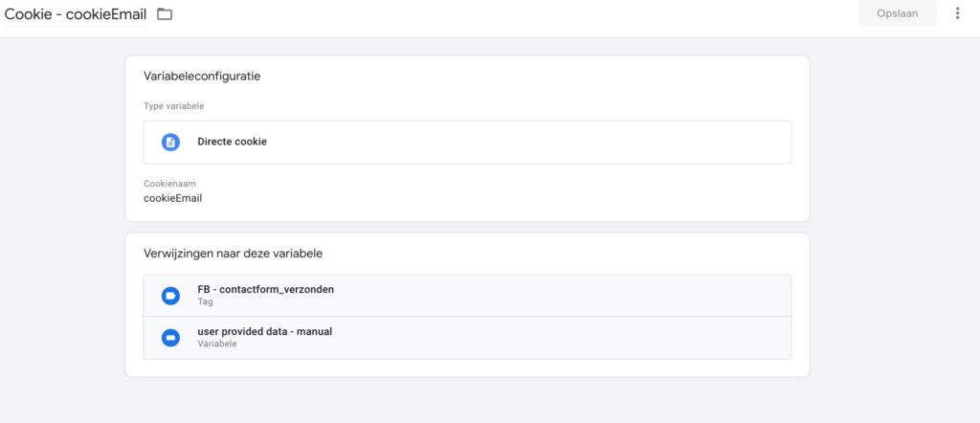
Task: Click the variable icon for user provided data
Action: click(x=170, y=338)
